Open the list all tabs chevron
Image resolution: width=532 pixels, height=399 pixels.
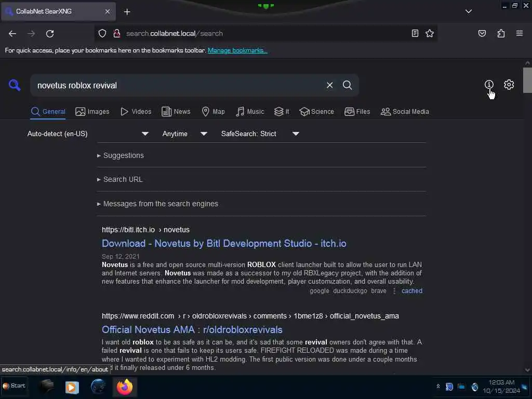pos(469,11)
